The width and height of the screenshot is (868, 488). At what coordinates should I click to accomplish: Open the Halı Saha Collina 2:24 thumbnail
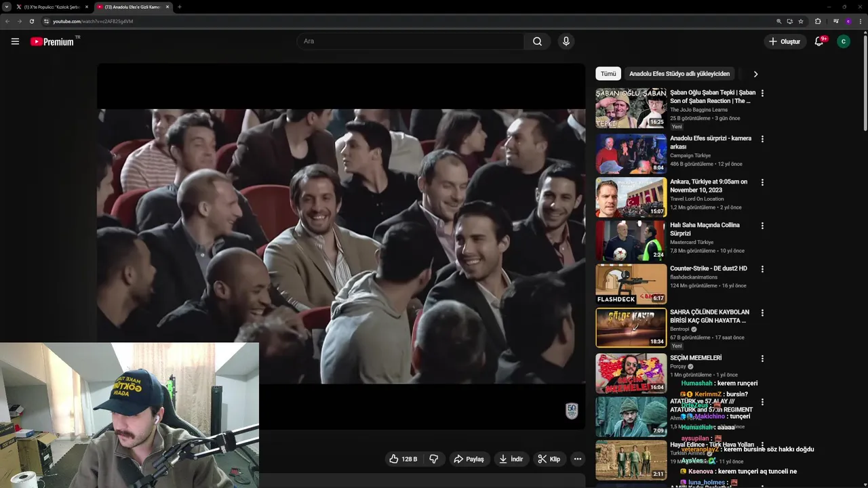click(x=631, y=241)
